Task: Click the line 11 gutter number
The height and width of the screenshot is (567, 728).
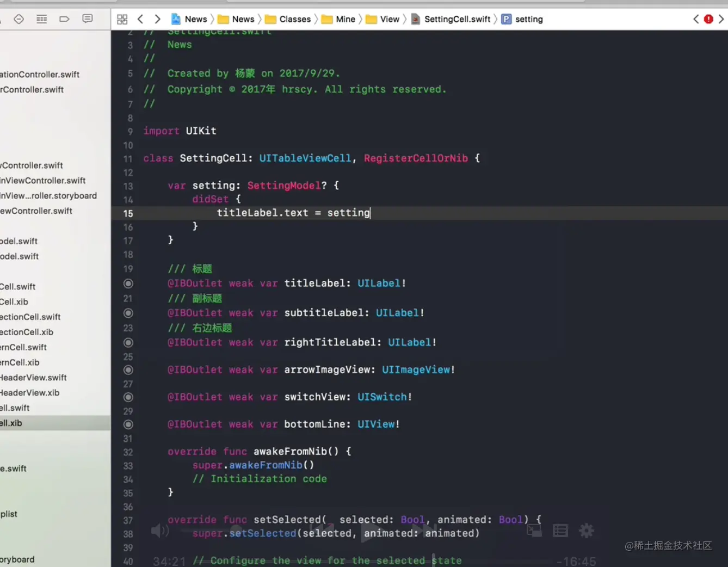Action: point(128,159)
